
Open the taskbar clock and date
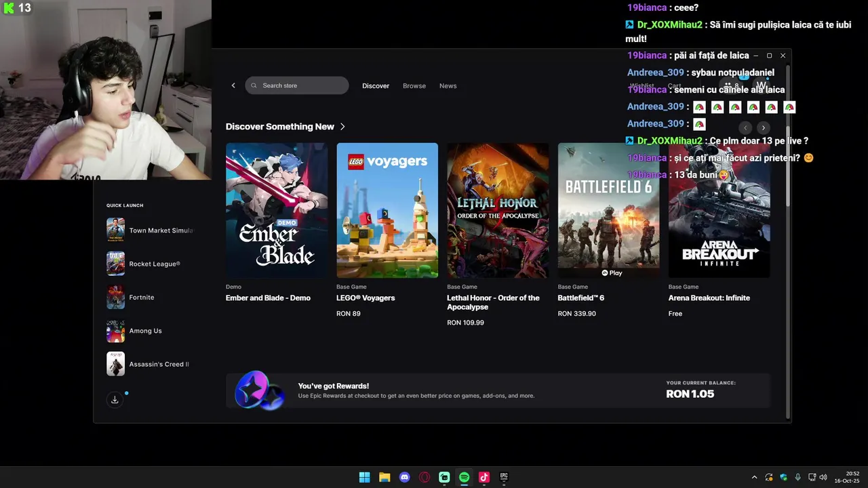pos(847,477)
